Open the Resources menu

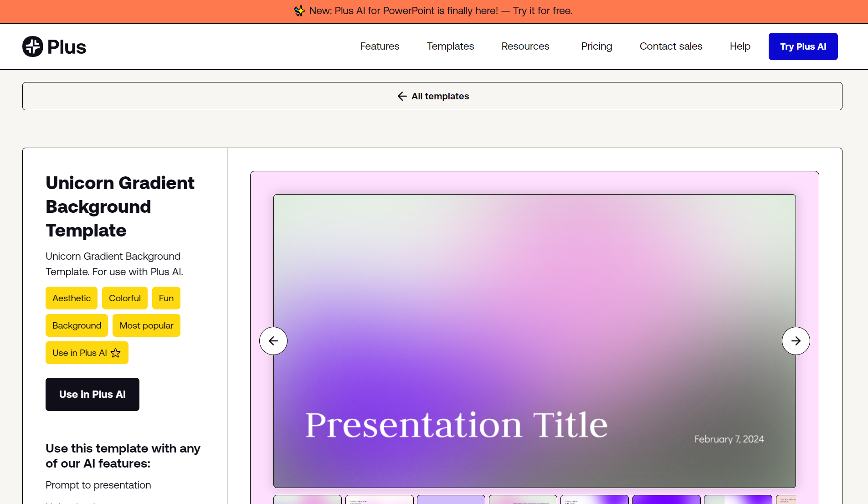click(525, 46)
